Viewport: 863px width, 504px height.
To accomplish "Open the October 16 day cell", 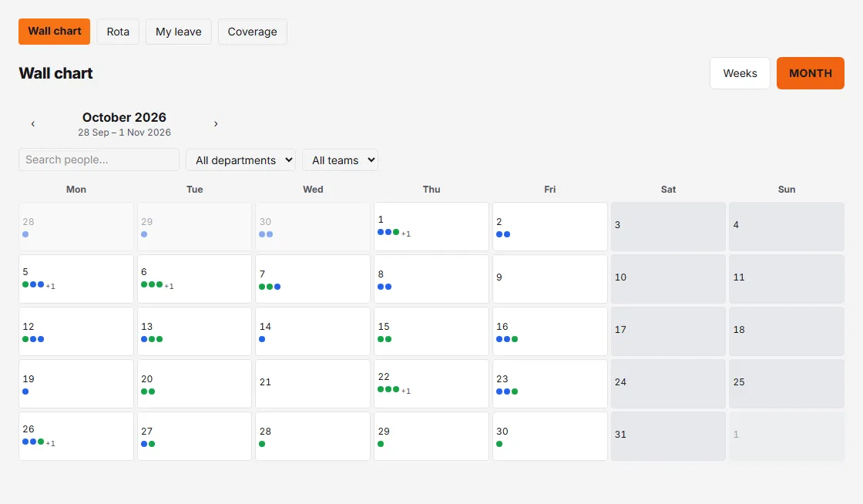I will coord(550,331).
